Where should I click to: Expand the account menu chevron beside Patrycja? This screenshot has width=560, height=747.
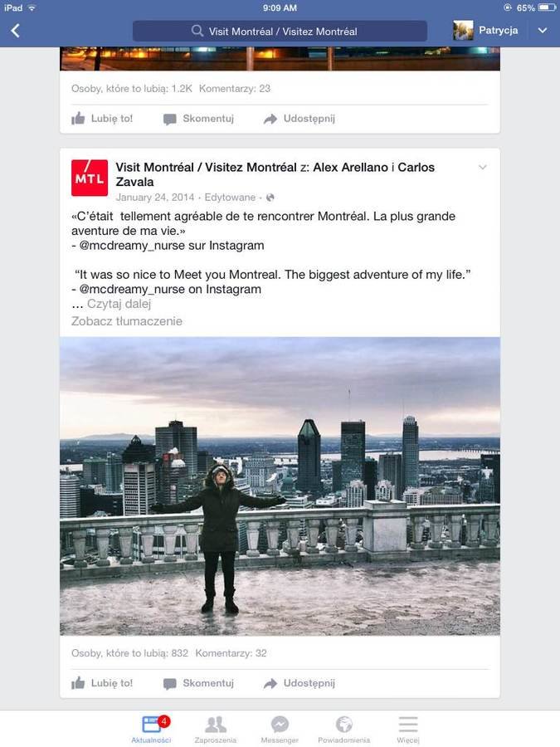point(543,31)
